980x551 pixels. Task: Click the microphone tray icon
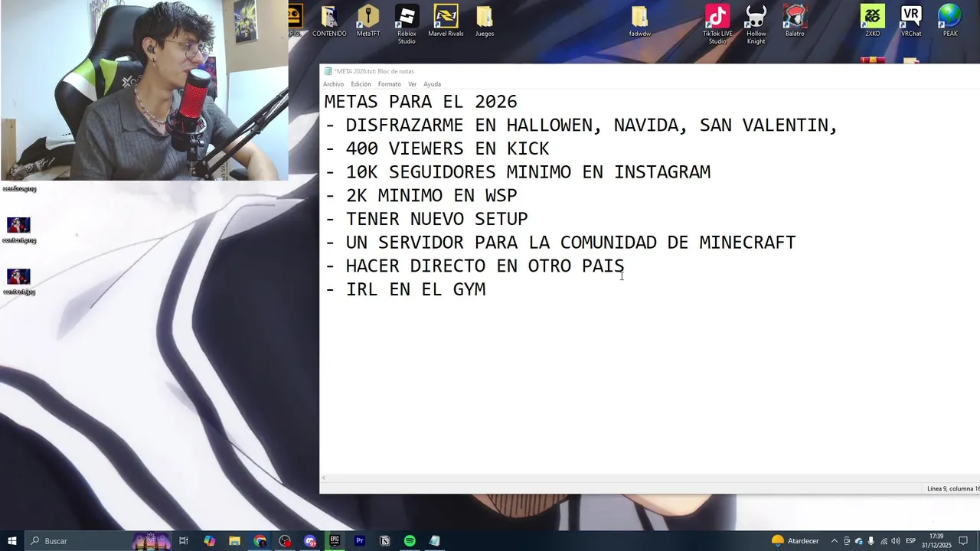871,541
